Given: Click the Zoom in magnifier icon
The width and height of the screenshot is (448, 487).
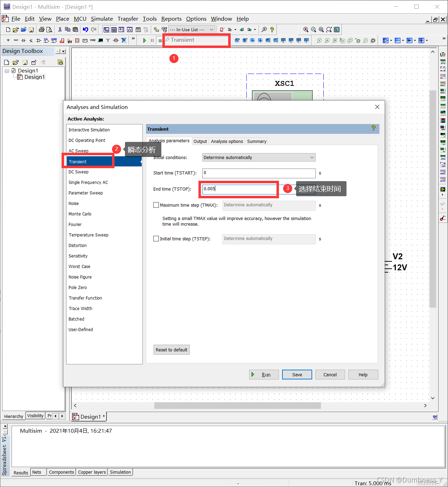Looking at the screenshot, I should coord(306,30).
